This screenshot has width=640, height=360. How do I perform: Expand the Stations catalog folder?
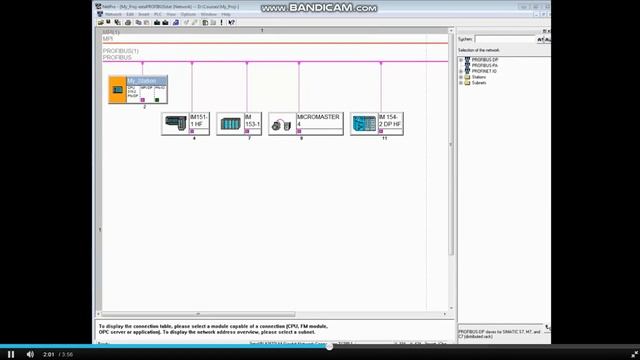pos(461,77)
